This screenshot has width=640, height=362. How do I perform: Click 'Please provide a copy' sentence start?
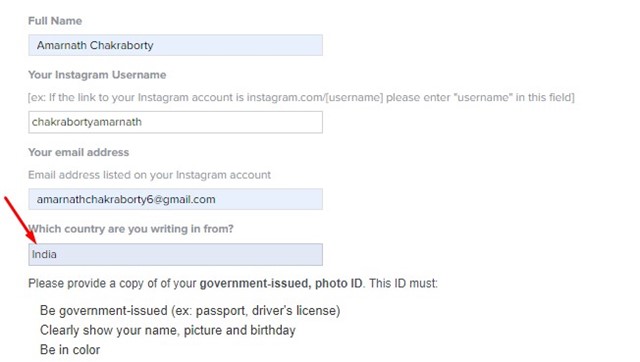click(86, 283)
